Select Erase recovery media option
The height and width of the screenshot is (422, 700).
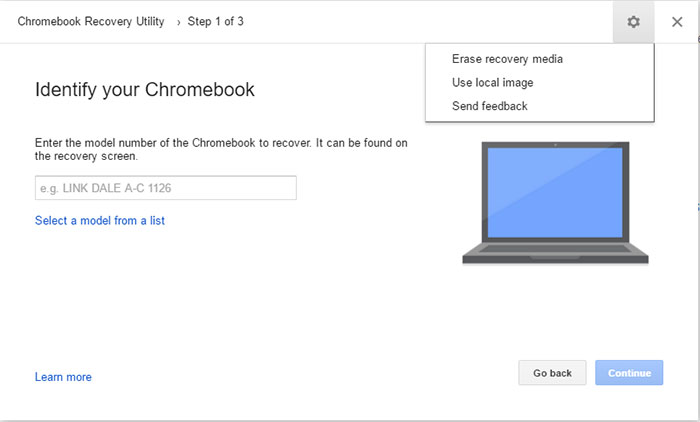507,59
